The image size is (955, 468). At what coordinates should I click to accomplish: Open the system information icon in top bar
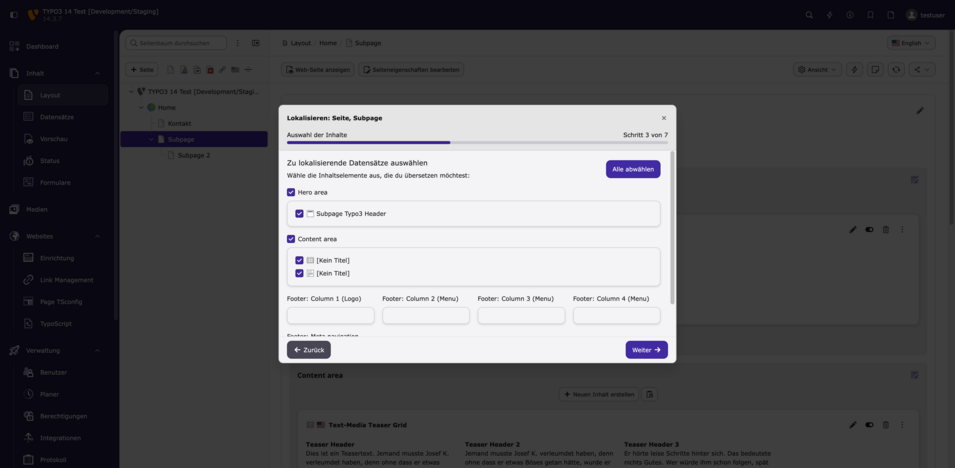[x=850, y=15]
